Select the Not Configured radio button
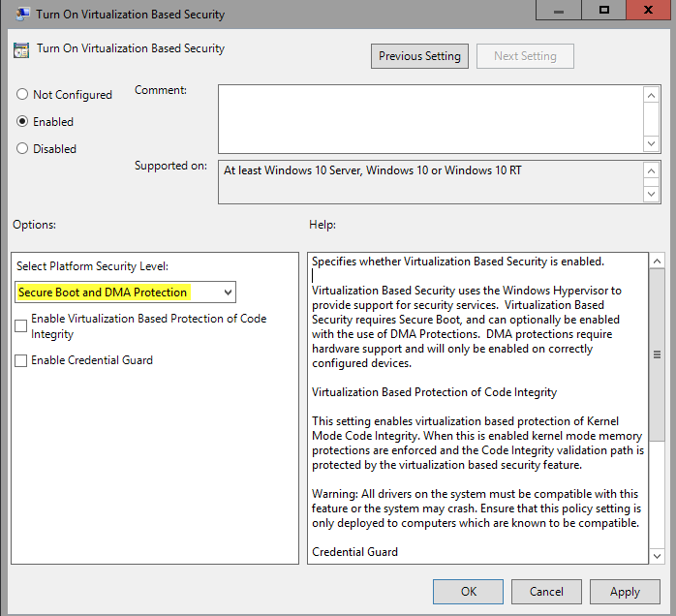Image resolution: width=676 pixels, height=616 pixels. pos(22,94)
